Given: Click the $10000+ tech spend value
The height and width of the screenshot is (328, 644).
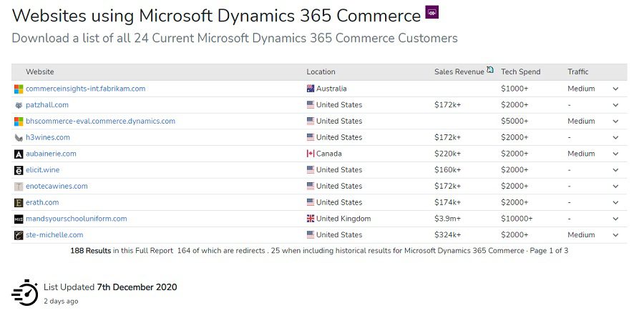Looking at the screenshot, I should point(517,219).
